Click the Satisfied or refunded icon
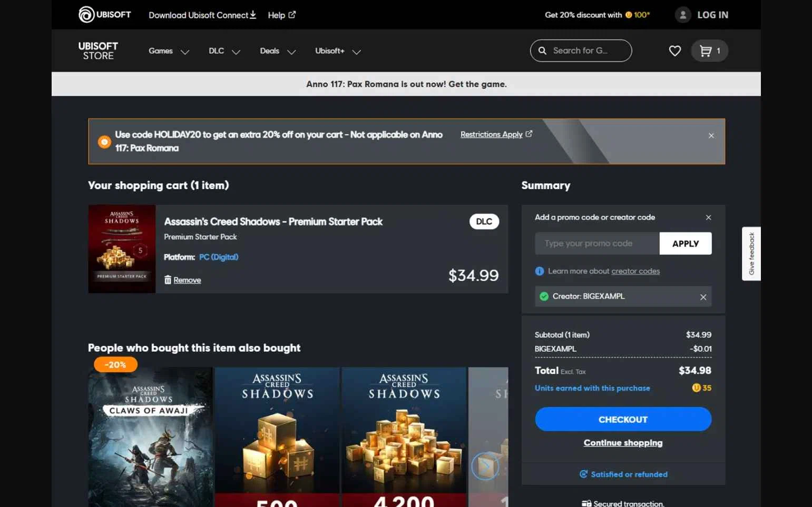 (x=583, y=474)
